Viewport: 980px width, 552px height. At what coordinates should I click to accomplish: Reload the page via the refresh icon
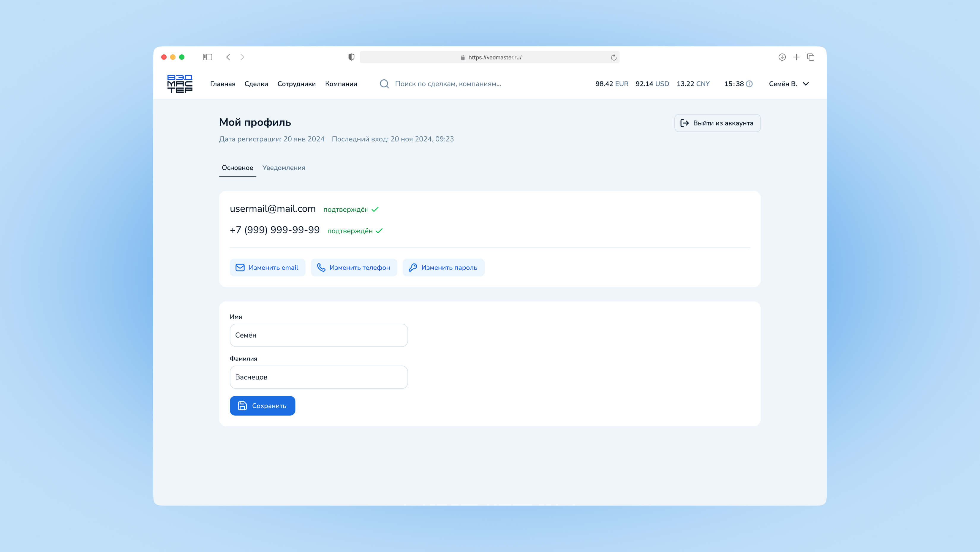pyautogui.click(x=613, y=57)
